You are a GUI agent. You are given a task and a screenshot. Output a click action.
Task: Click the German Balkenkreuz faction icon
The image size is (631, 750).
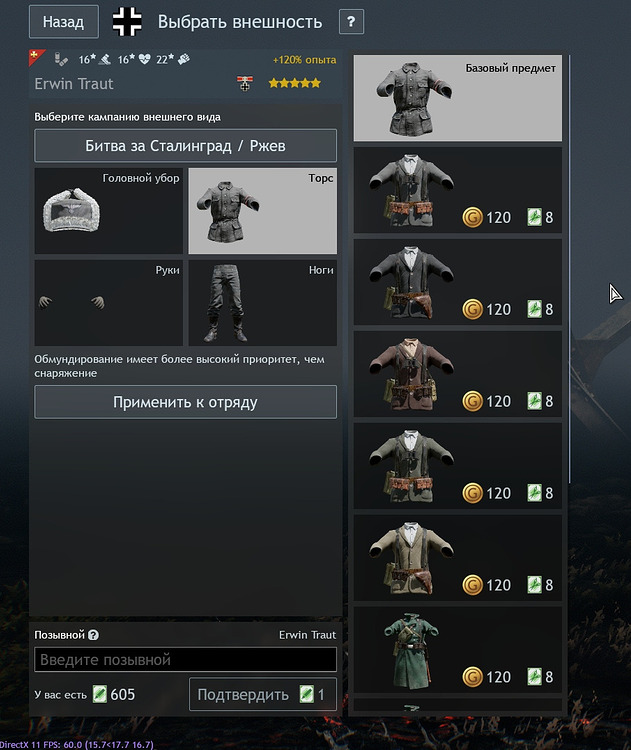(127, 22)
